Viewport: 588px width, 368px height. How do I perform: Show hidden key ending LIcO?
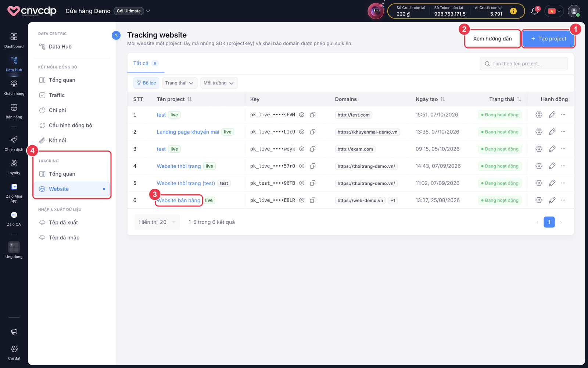[302, 132]
